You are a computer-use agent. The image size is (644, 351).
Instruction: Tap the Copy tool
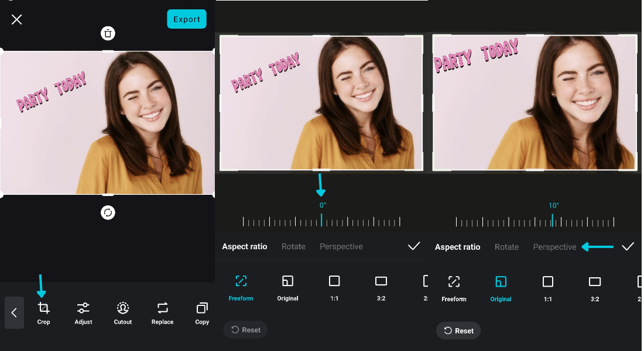click(x=202, y=314)
